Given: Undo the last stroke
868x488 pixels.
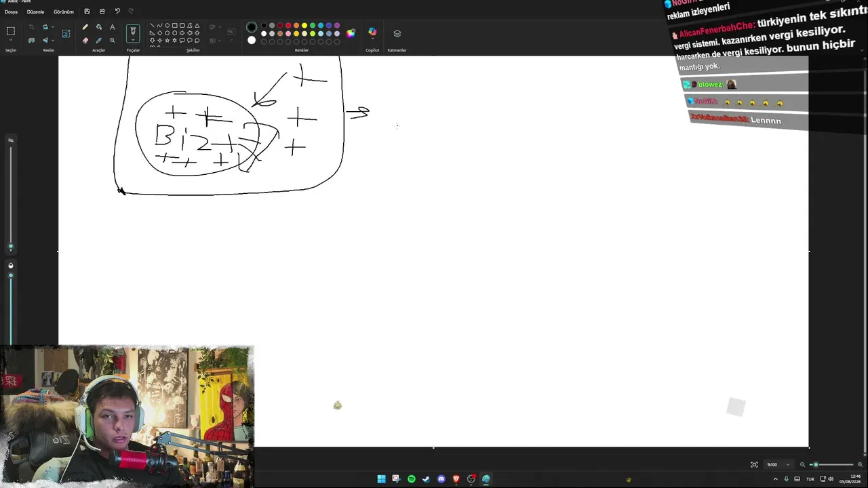Looking at the screenshot, I should click(x=117, y=12).
